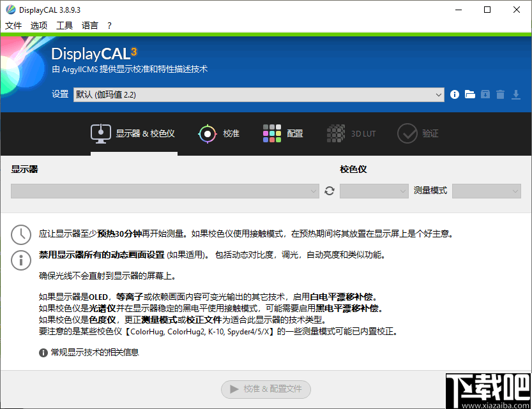Click the info circle next to the dynamic settings warning
The height and width of the screenshot is (409, 532).
pyautogui.click(x=21, y=260)
